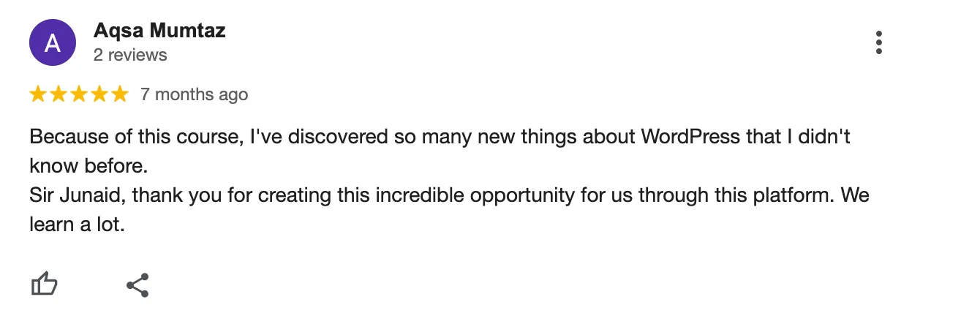
Task: Click the second yellow rating star
Action: (x=59, y=94)
